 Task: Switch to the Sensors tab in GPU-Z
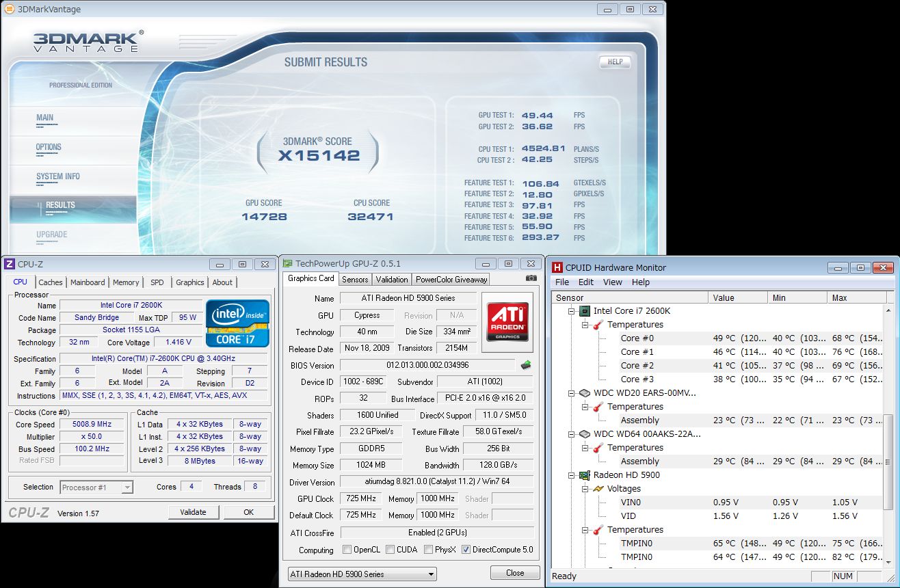355,279
